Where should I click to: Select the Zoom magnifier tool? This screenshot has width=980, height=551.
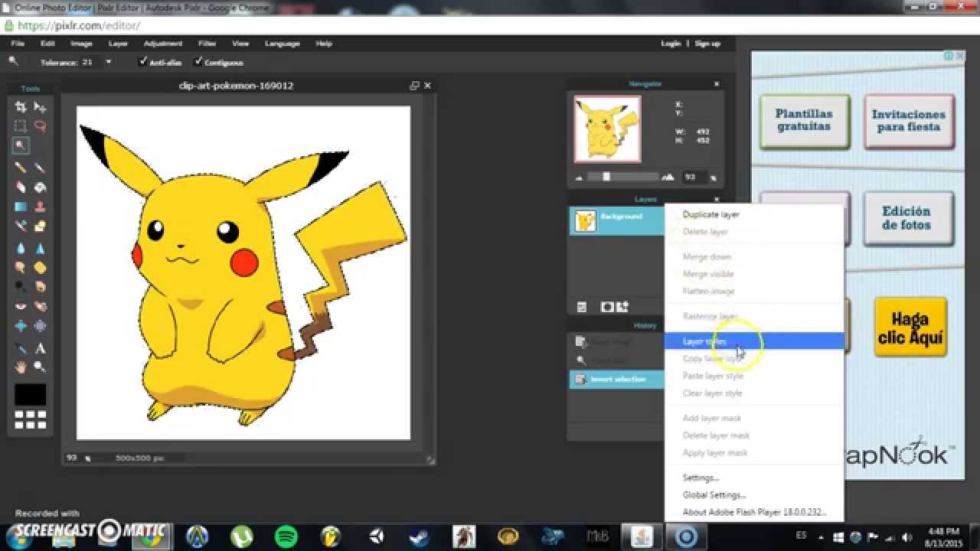(x=40, y=367)
